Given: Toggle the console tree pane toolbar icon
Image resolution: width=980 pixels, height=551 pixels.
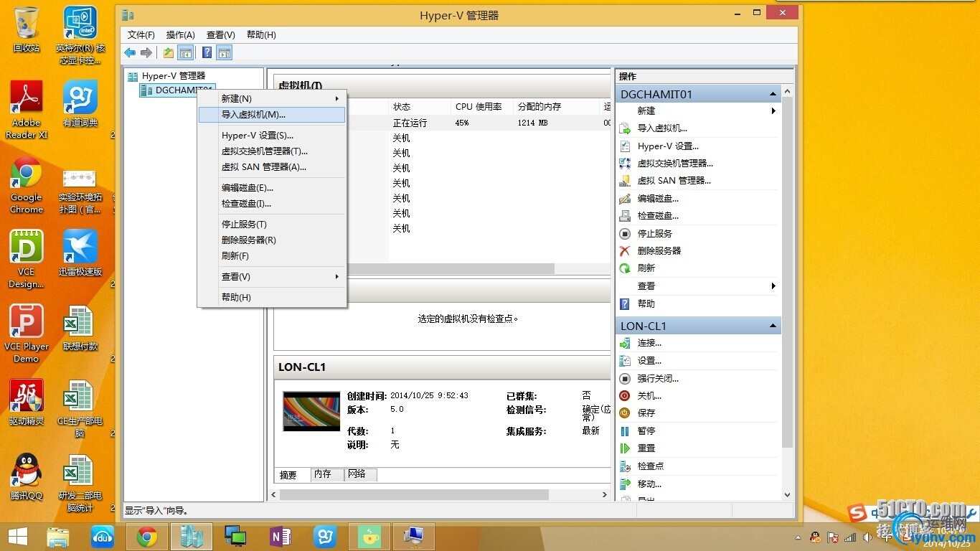Looking at the screenshot, I should (x=186, y=52).
